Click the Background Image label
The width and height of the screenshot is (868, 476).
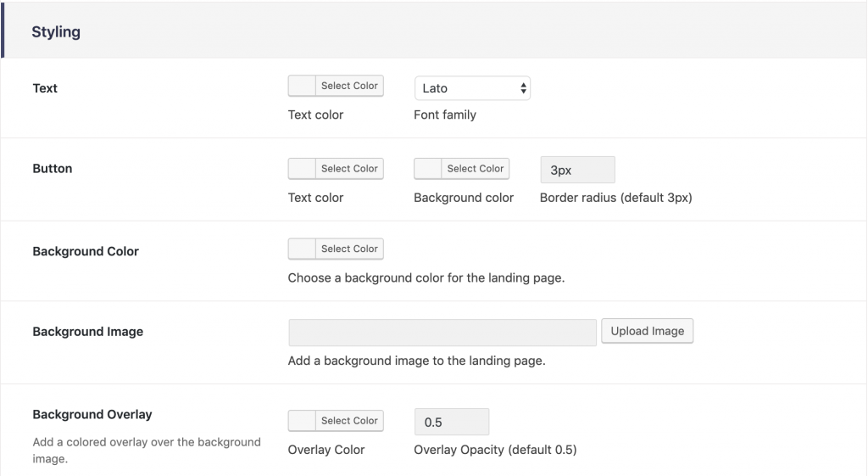coord(88,332)
